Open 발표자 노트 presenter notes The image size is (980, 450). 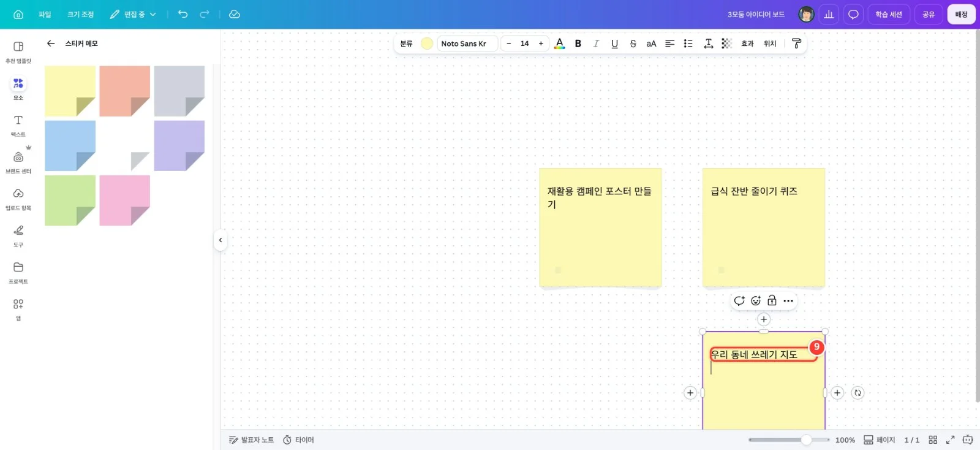(251, 440)
